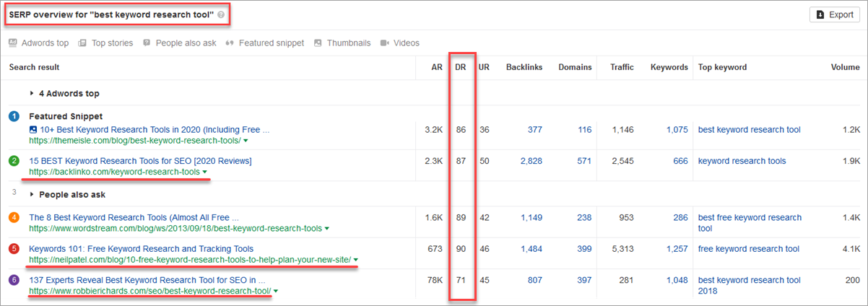This screenshot has width=868, height=306.
Task: Click the Videos camera icon
Action: click(384, 43)
